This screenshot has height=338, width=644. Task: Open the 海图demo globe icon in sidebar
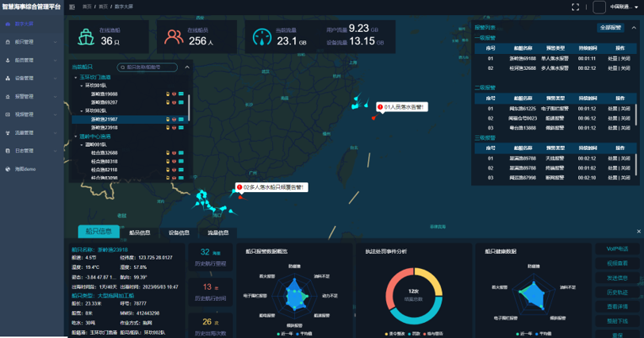click(8, 169)
